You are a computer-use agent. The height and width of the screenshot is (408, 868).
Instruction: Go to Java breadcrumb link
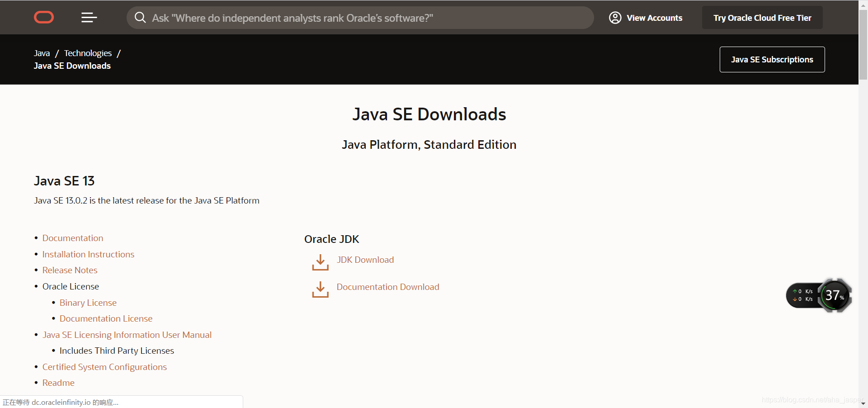click(x=42, y=53)
